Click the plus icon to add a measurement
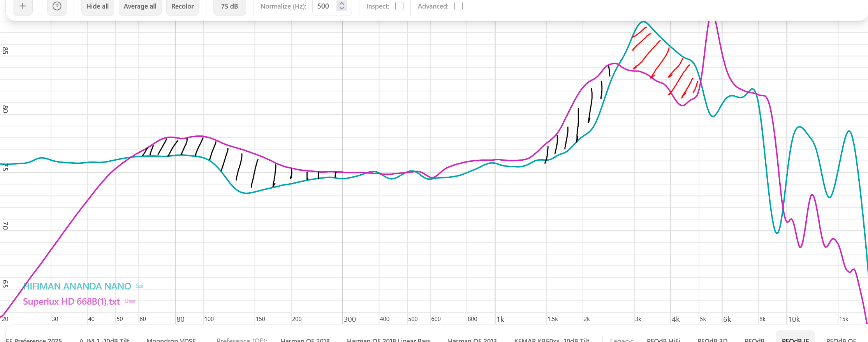The image size is (868, 342). click(23, 6)
